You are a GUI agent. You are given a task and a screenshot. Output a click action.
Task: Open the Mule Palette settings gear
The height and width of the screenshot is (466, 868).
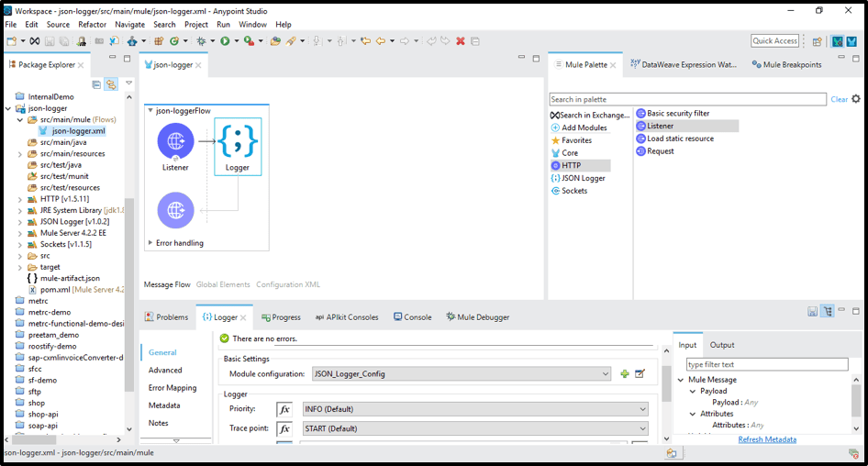[856, 99]
